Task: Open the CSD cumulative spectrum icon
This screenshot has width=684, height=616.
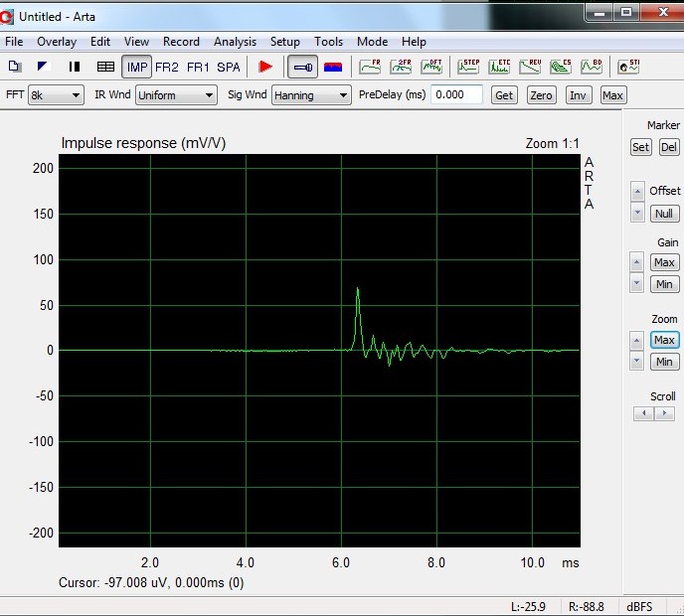Action: pos(561,67)
